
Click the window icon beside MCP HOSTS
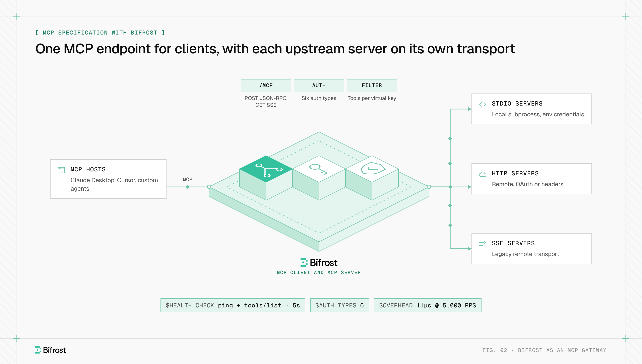[61, 170]
